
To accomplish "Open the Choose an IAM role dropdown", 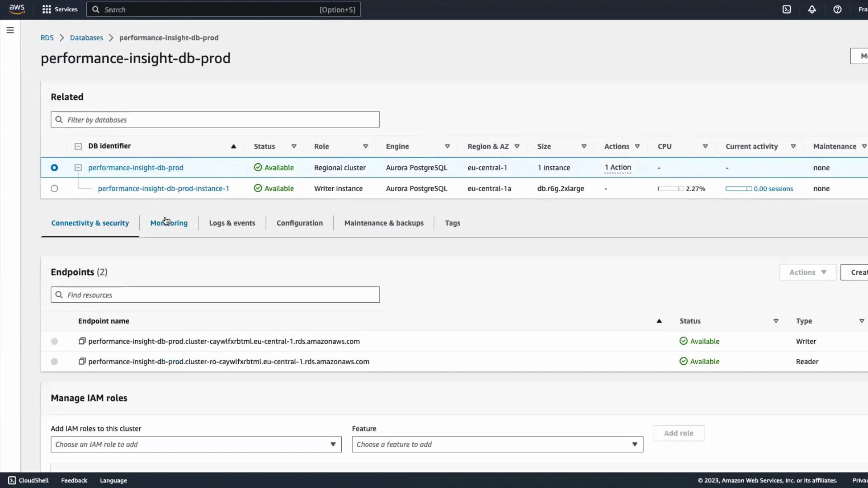I will coord(196,444).
